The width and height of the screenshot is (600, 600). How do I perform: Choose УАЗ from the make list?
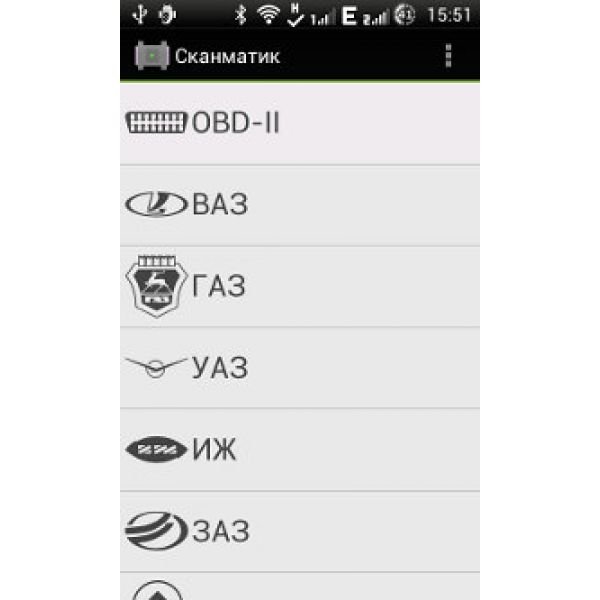(300, 368)
